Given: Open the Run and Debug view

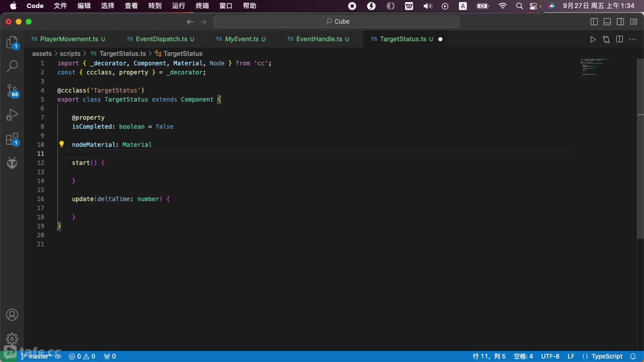Looking at the screenshot, I should click(x=12, y=115).
